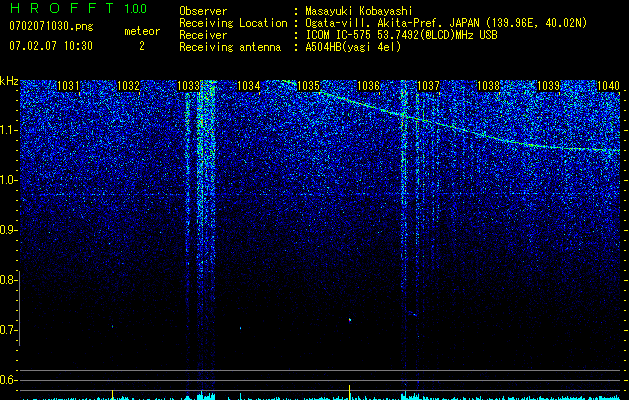
Task: Click the 0.7 frequency axis label
Action: pyautogui.click(x=8, y=330)
